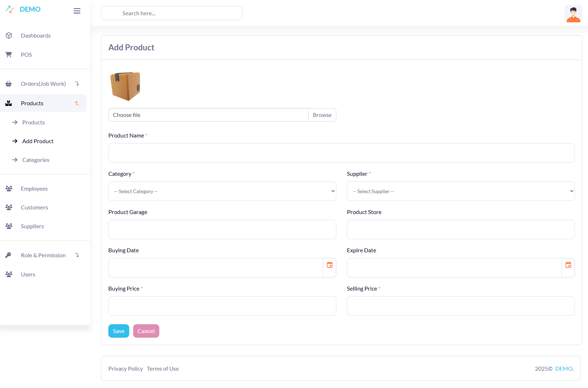Go to Categories in sidebar

[36, 160]
